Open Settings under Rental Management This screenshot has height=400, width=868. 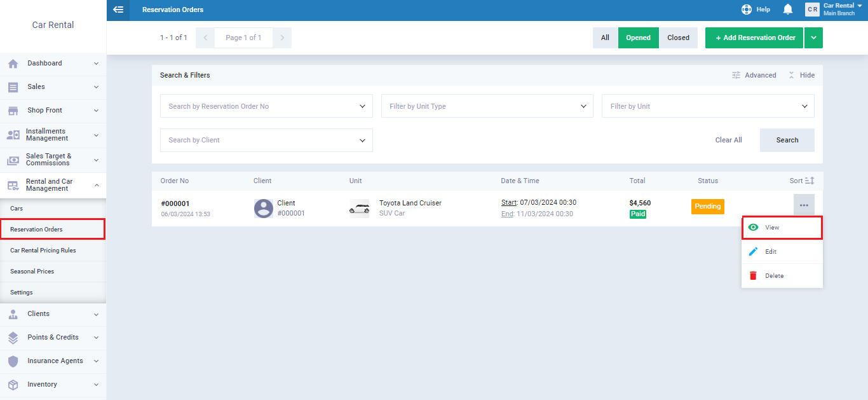[53, 293]
